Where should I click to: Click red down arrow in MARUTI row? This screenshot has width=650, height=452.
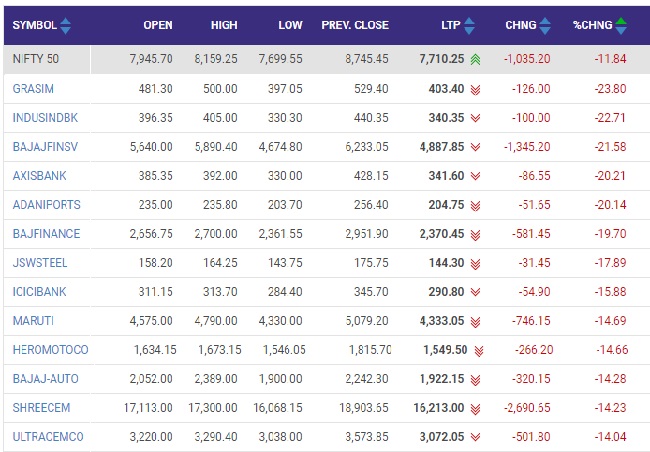475,322
